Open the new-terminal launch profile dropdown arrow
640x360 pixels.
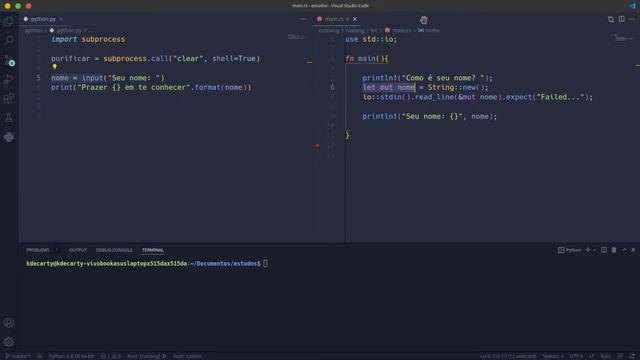(x=594, y=250)
